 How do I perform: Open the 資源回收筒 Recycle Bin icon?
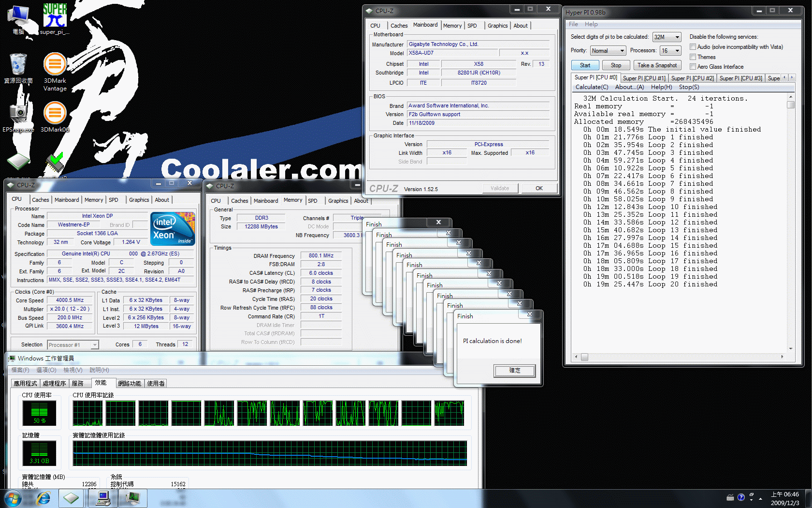point(18,68)
